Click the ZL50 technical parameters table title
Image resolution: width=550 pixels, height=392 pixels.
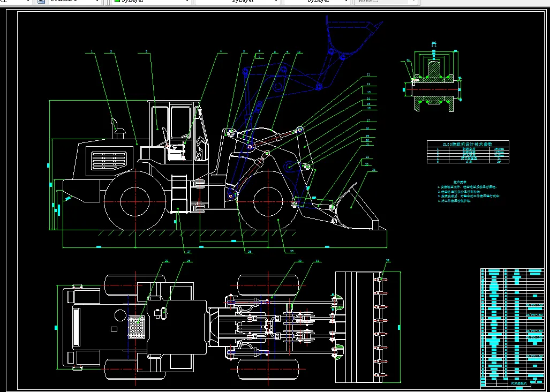click(x=466, y=144)
